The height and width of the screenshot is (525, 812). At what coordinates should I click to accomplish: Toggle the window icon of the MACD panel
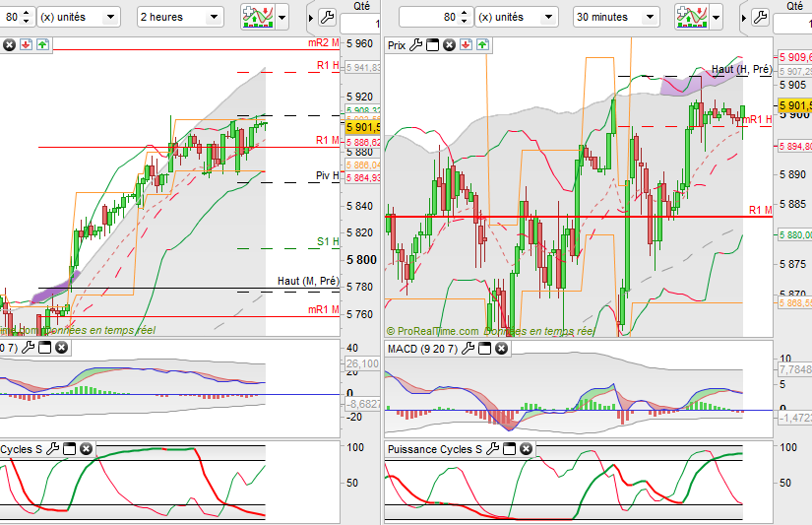tap(484, 349)
